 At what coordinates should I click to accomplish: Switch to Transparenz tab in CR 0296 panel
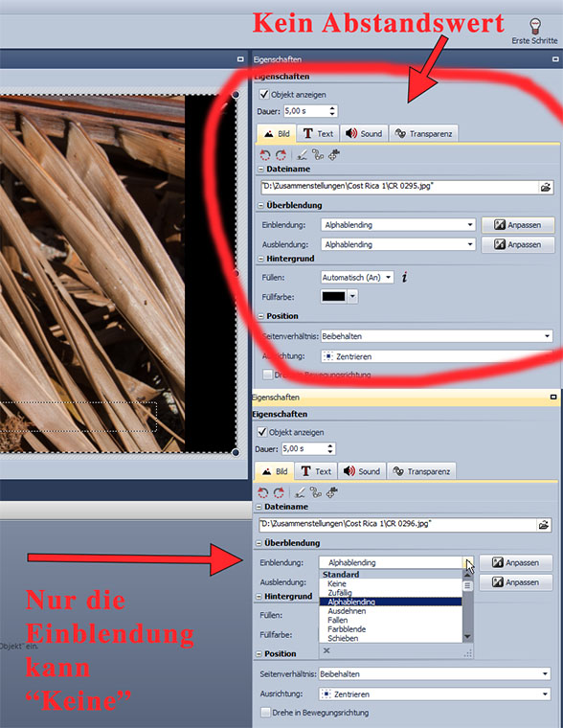click(x=421, y=471)
